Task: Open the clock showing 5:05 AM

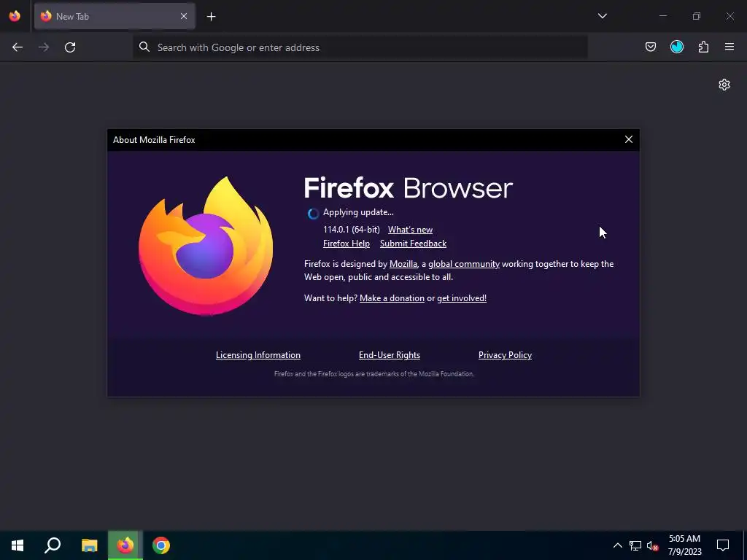Action: coord(684,545)
